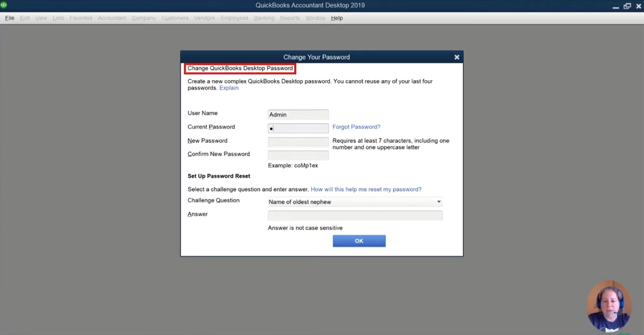This screenshot has width=644, height=335.
Task: Open the Accountant menu
Action: tap(112, 18)
